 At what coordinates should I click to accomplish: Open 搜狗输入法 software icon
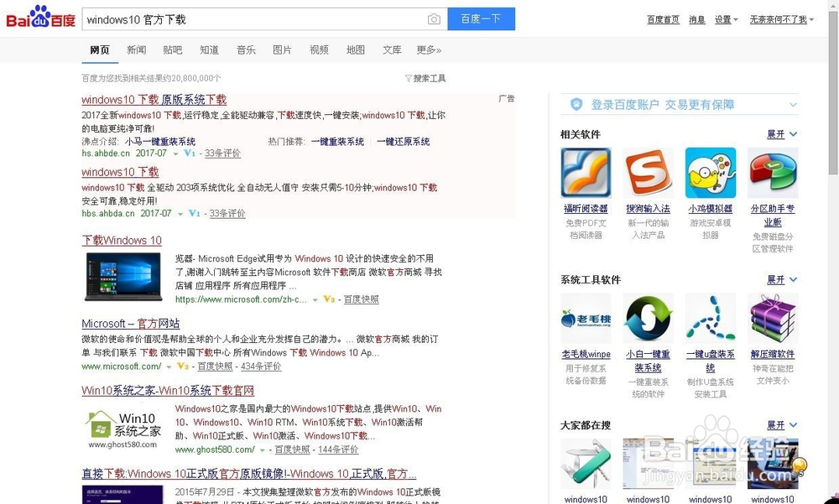point(648,172)
